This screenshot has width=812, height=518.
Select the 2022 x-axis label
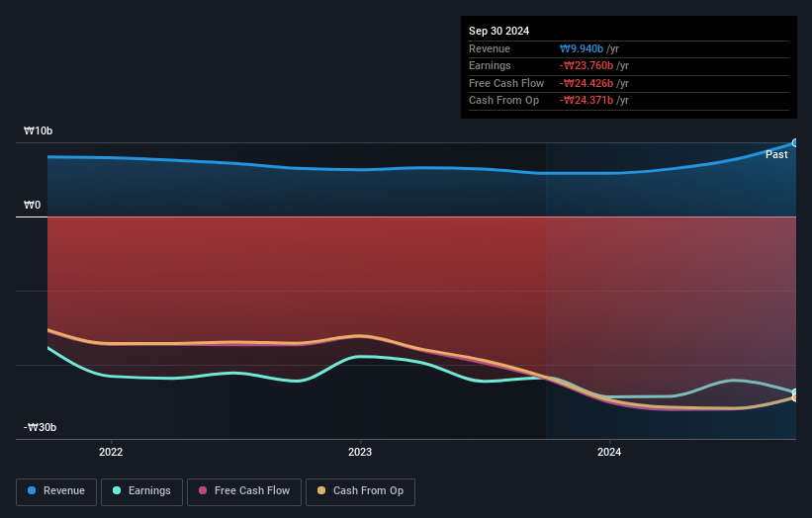pos(111,452)
